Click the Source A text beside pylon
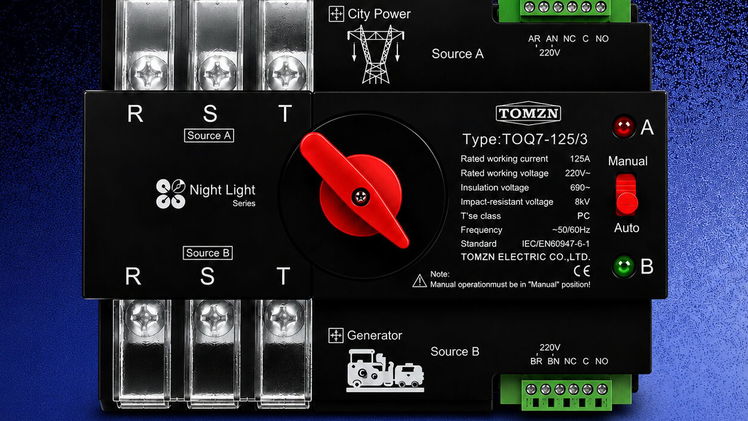748x421 pixels. 457,54
